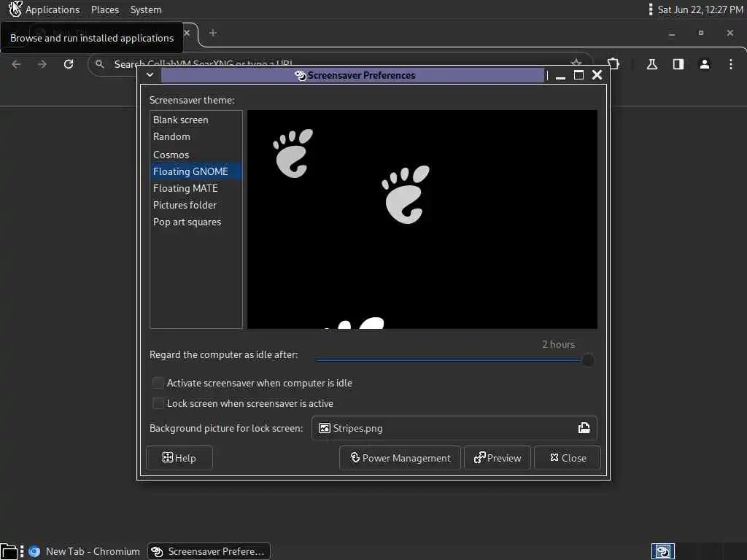
Task: Select Pictures folder theme
Action: point(196,205)
